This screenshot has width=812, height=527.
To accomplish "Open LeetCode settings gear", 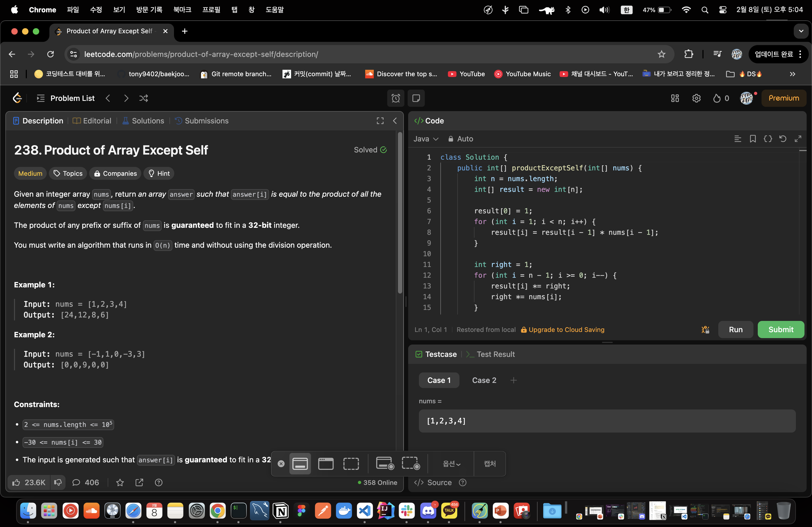I will (x=696, y=98).
